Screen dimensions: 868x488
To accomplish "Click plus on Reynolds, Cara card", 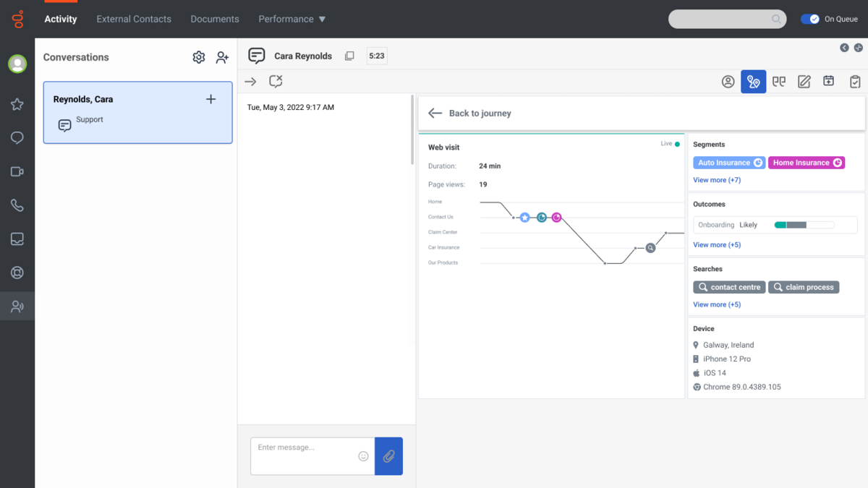I will (x=210, y=99).
